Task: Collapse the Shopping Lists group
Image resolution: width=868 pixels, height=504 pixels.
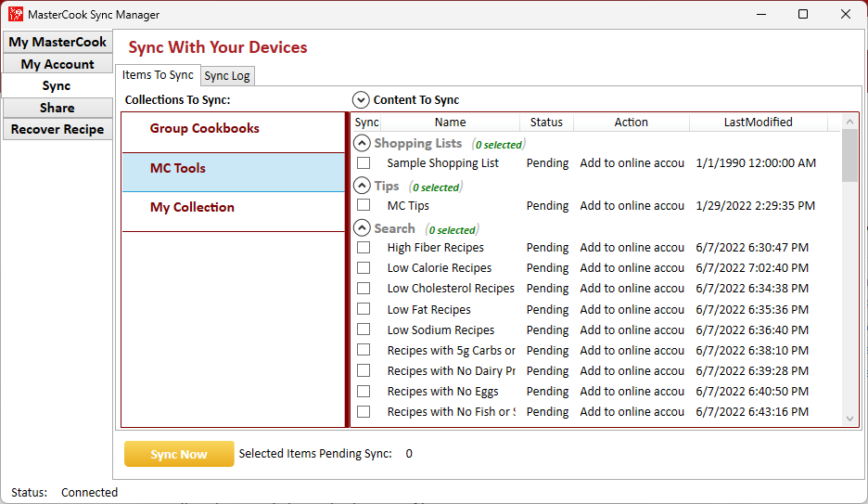Action: pyautogui.click(x=362, y=144)
